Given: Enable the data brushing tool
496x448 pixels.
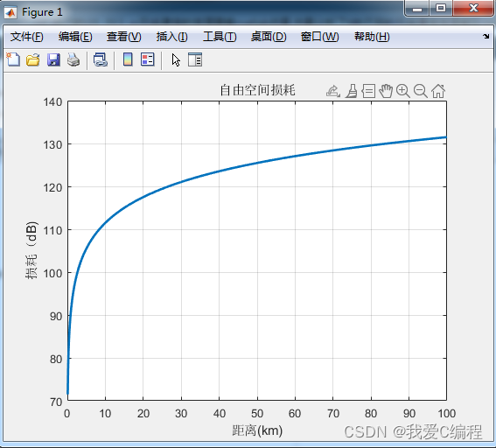Looking at the screenshot, I should (352, 91).
